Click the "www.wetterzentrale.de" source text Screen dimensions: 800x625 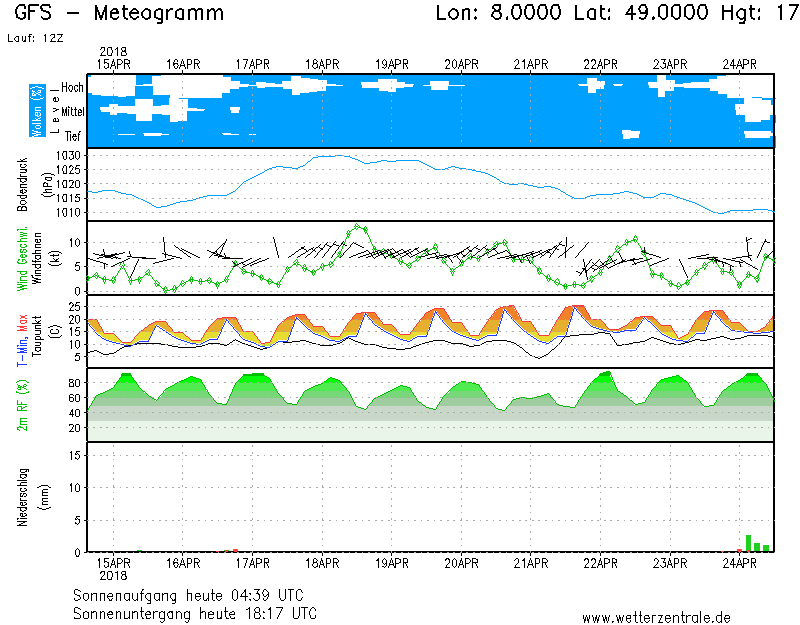[656, 618]
